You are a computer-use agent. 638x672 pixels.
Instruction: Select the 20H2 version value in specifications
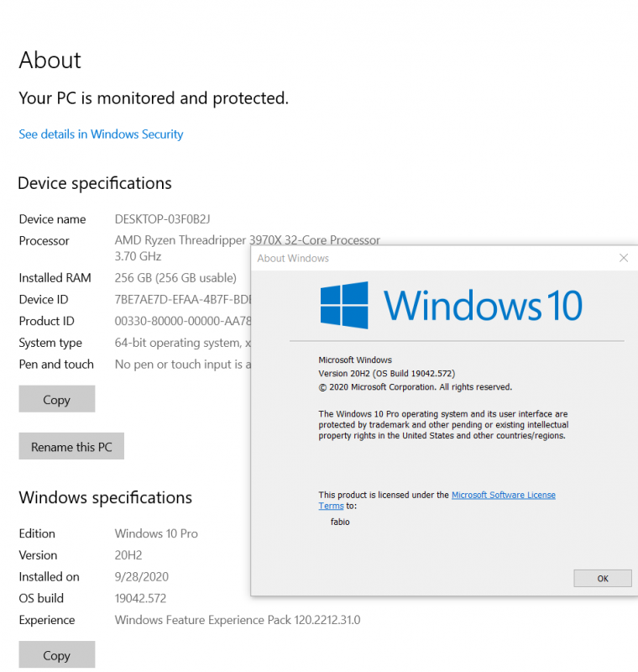point(128,555)
